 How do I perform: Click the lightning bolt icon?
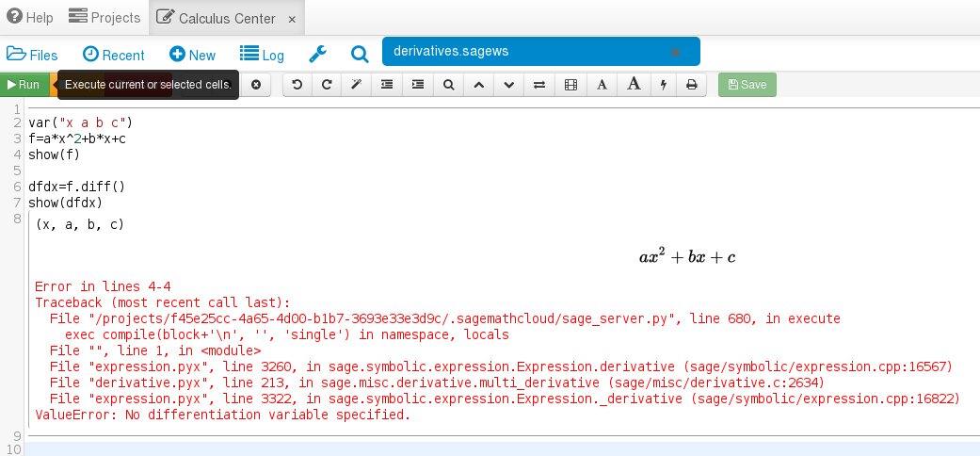point(664,85)
